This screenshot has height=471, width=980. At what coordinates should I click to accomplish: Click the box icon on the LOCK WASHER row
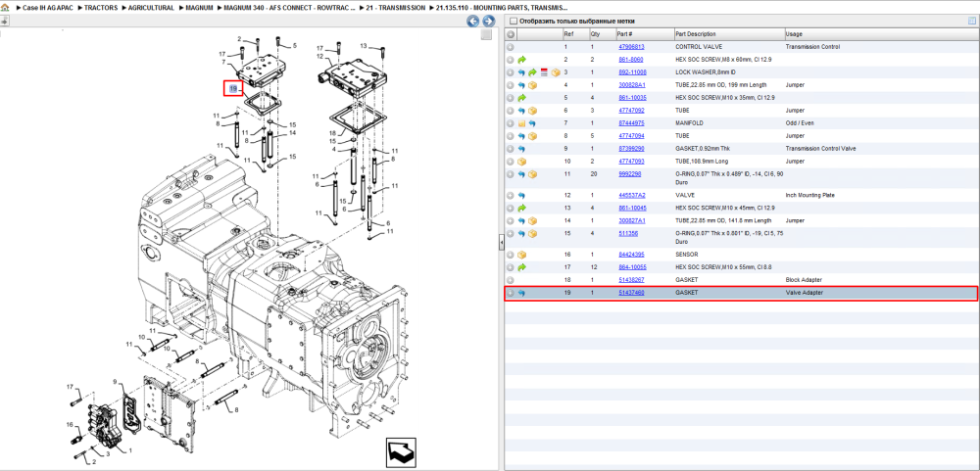pyautogui.click(x=555, y=72)
